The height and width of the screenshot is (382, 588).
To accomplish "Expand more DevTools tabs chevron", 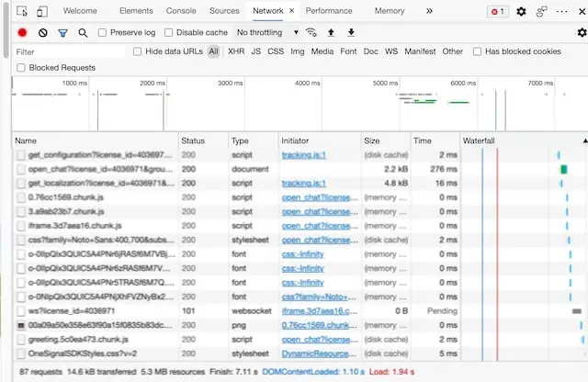I will coord(429,11).
